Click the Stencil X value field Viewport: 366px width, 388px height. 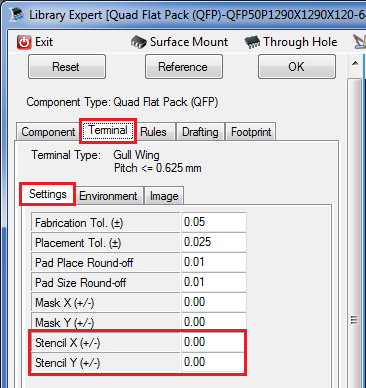coord(213,342)
